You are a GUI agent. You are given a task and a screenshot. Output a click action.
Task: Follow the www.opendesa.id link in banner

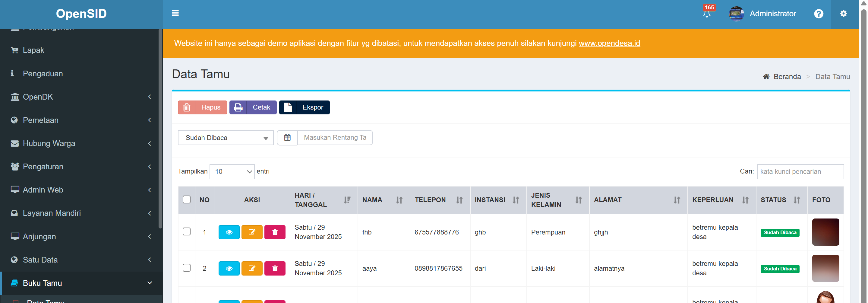click(609, 43)
